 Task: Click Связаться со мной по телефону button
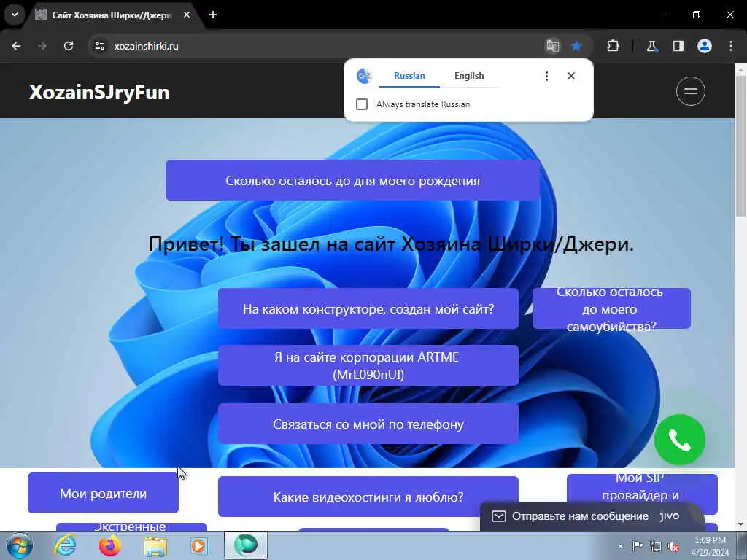coord(368,424)
